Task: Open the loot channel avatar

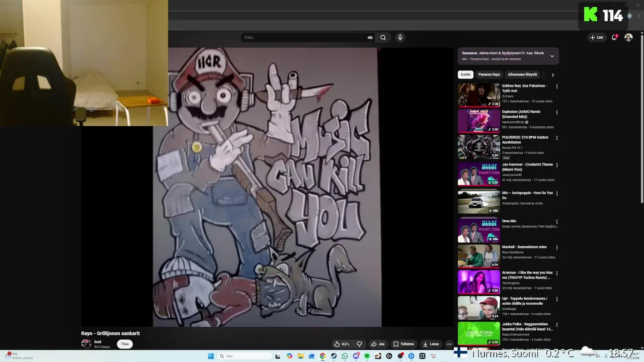Action: click(x=86, y=344)
